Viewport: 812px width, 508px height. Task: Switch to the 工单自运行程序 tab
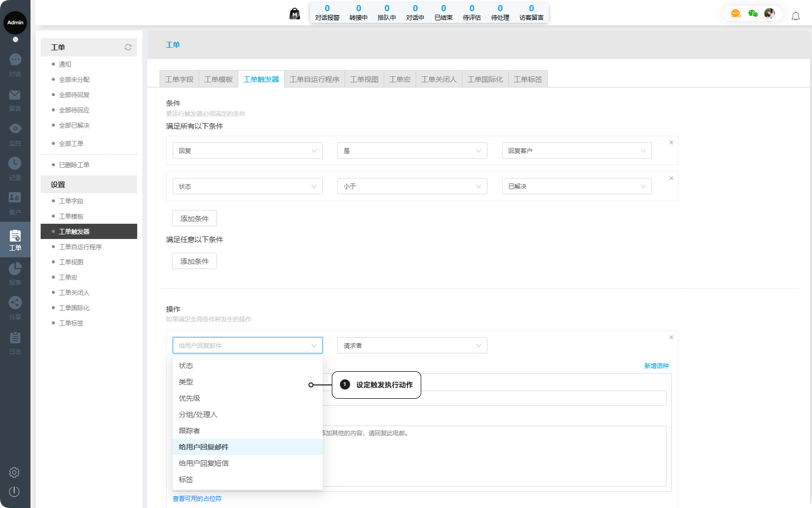point(314,79)
